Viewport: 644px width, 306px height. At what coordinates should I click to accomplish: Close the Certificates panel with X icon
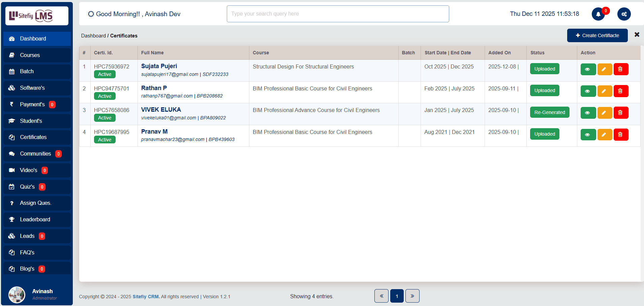click(637, 35)
